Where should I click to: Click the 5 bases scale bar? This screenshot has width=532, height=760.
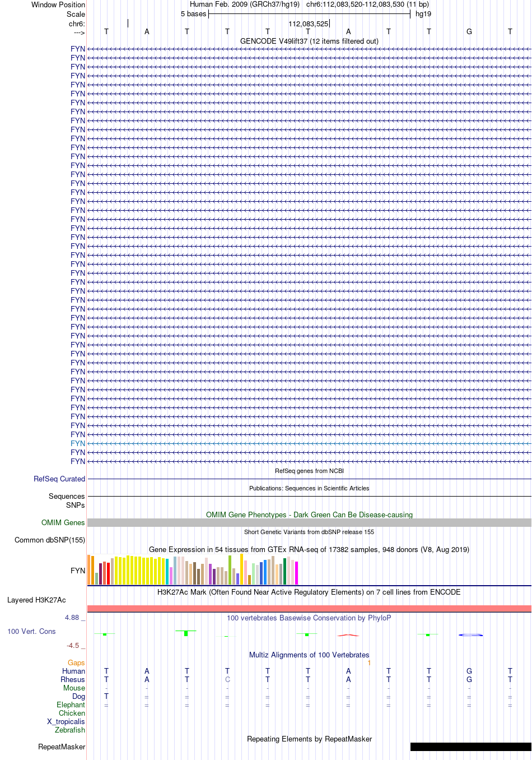(309, 14)
